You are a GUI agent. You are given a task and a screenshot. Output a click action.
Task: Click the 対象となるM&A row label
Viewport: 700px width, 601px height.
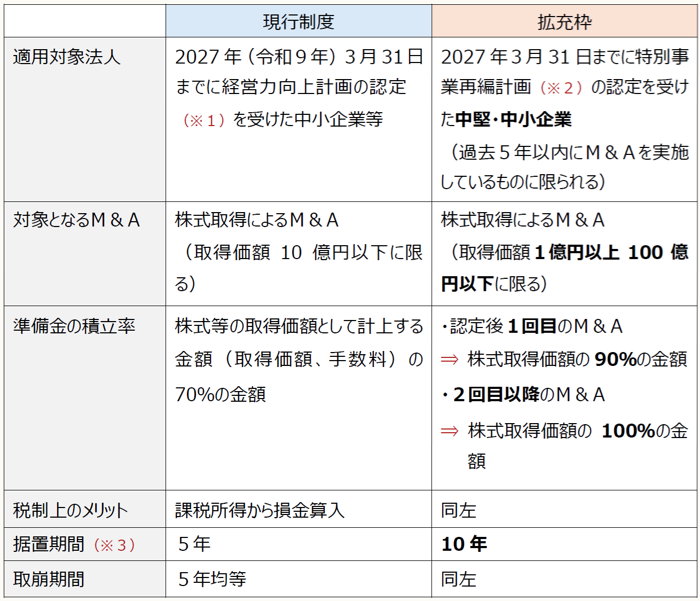coord(76,220)
